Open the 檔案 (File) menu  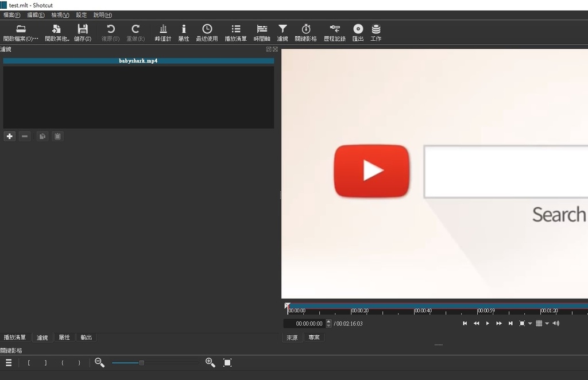click(11, 15)
